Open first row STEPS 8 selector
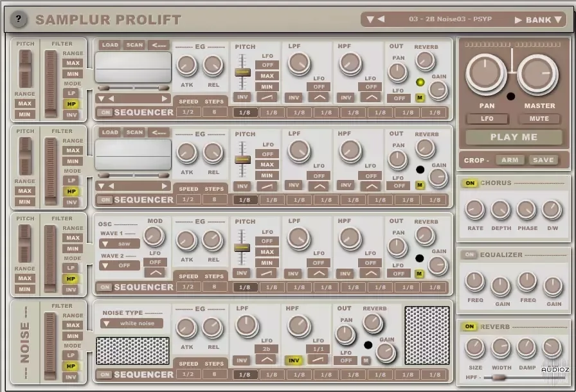Image resolution: width=576 pixels, height=392 pixels. coord(214,112)
